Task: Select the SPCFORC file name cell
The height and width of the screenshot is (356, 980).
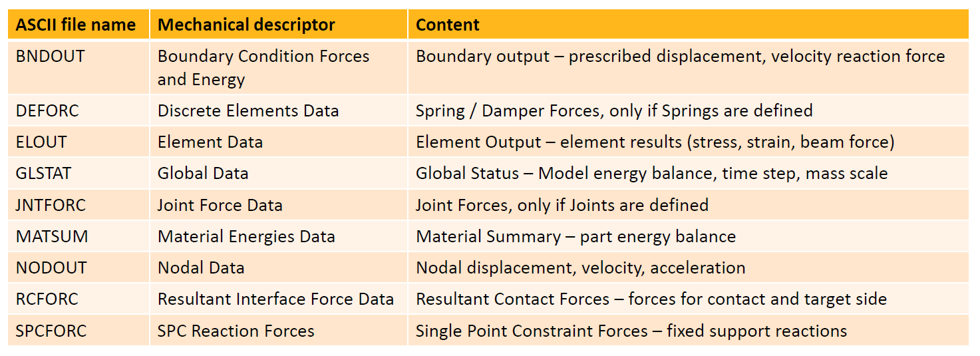Action: click(79, 330)
